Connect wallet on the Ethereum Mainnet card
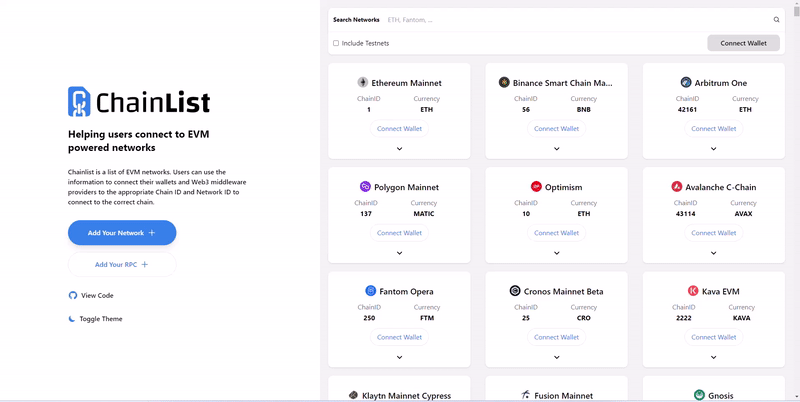The height and width of the screenshot is (402, 800). tap(399, 129)
